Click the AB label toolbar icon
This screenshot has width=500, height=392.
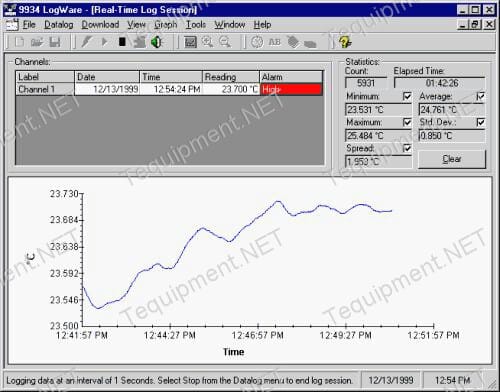tap(275, 42)
